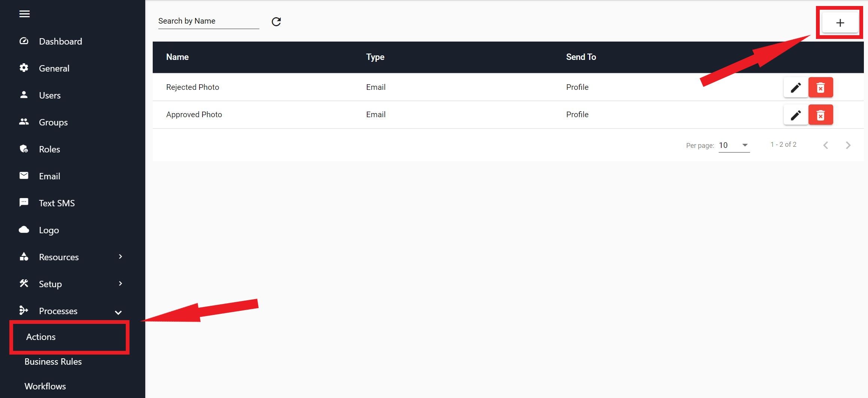Edit the Approved Photo action
The height and width of the screenshot is (398, 868).
pyautogui.click(x=796, y=115)
